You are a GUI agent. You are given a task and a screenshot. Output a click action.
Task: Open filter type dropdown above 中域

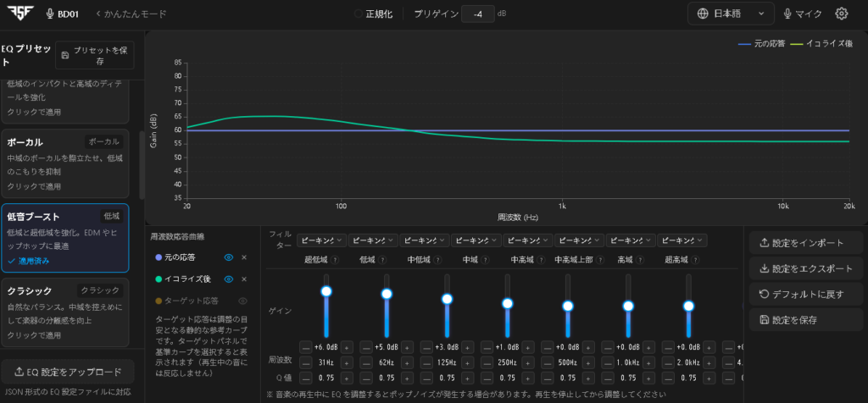pos(476,240)
